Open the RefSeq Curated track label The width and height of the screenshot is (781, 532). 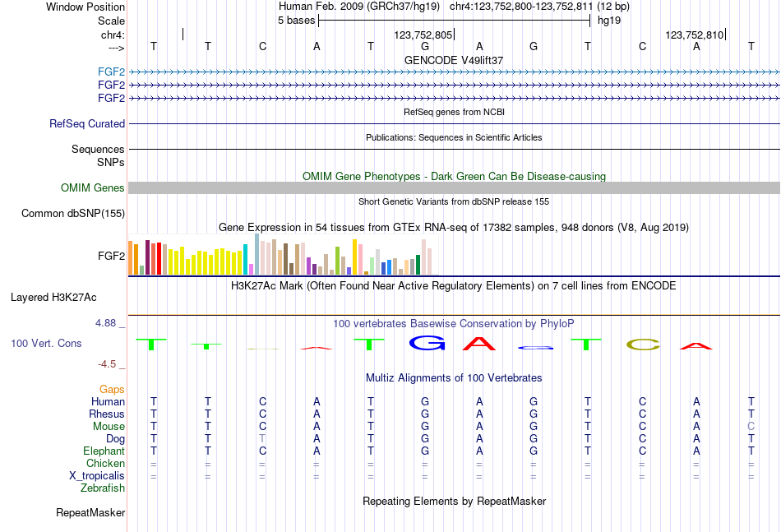[87, 123]
